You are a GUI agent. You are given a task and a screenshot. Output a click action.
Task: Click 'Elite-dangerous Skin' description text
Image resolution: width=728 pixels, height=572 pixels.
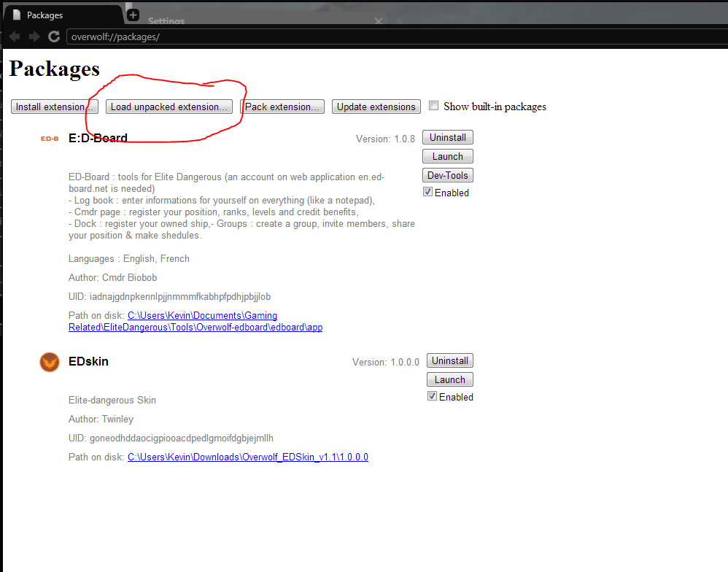[x=112, y=401]
